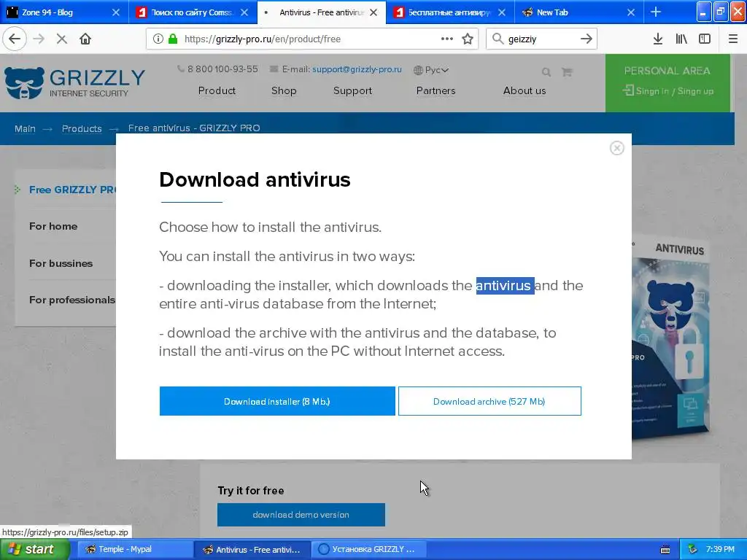Select For professionals sidebar item
This screenshot has width=747, height=560.
(71, 300)
